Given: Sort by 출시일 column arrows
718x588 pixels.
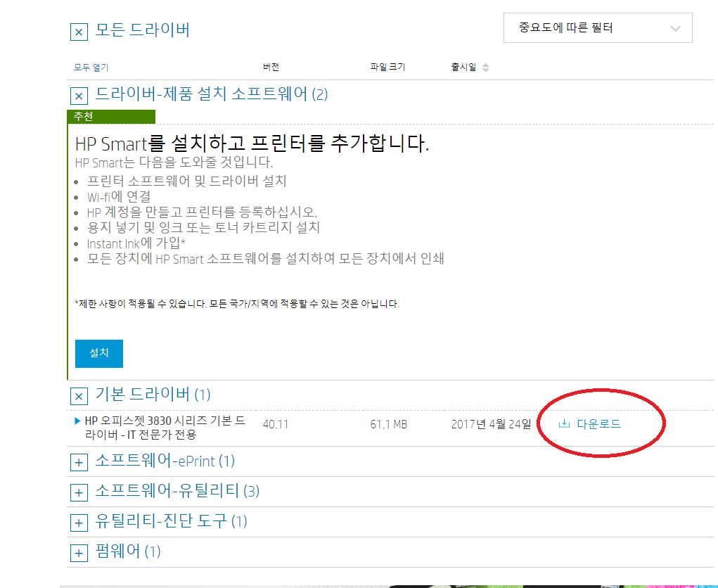Looking at the screenshot, I should [x=485, y=68].
